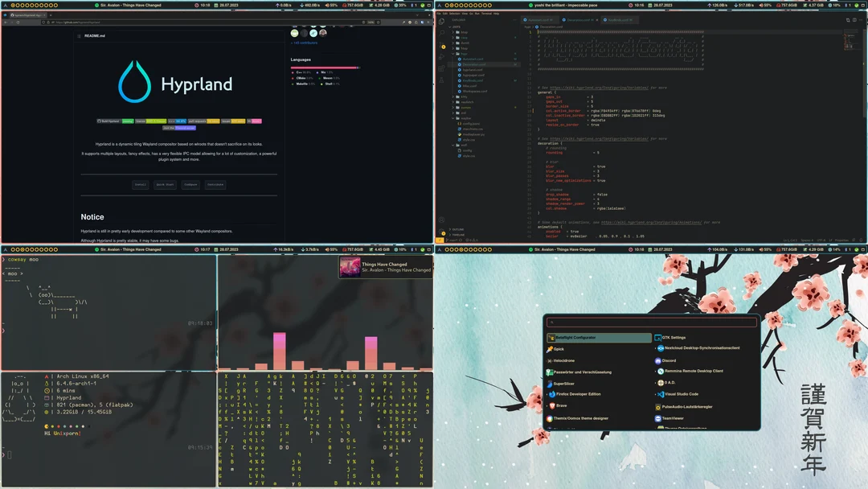868x489 pixels.
Task: Click the Install button on the Hyprland README
Action: point(141,185)
